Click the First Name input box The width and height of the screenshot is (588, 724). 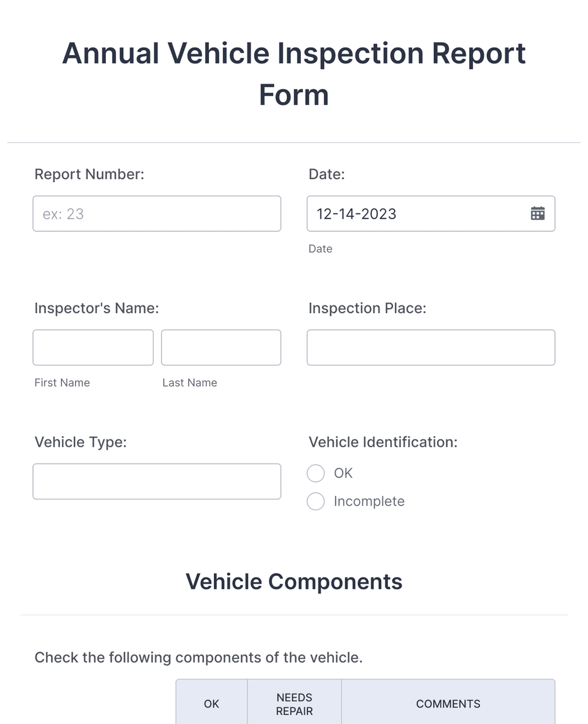[x=93, y=347]
